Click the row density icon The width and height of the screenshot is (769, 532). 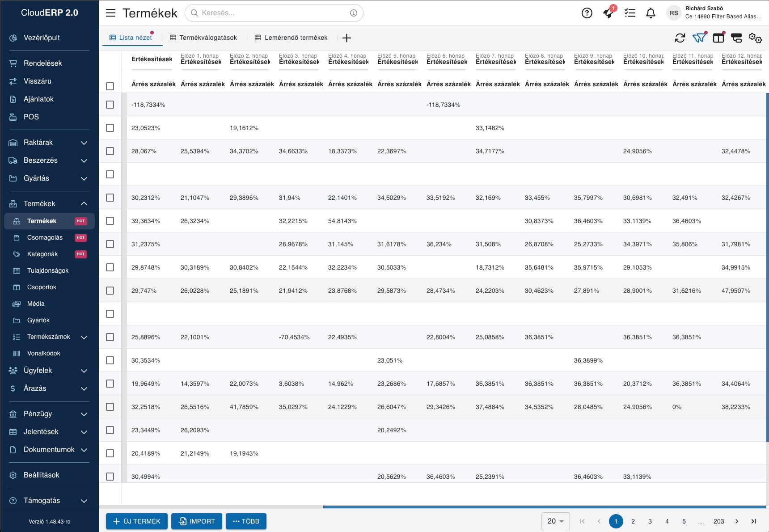736,38
